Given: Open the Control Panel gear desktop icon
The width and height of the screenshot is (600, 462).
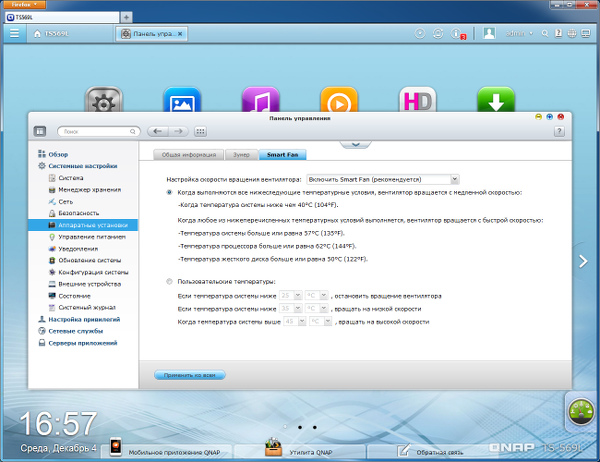Looking at the screenshot, I should point(104,100).
